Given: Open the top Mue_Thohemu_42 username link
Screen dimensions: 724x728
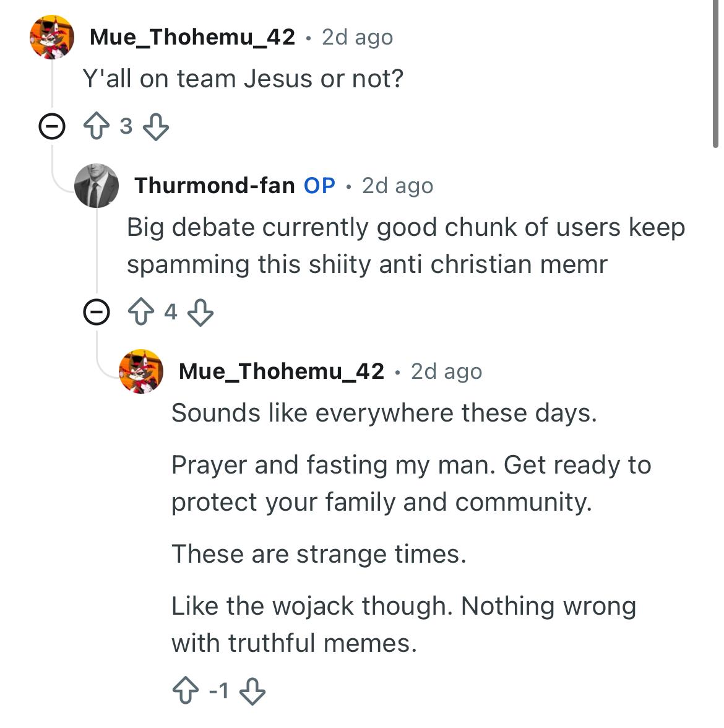Looking at the screenshot, I should click(x=192, y=37).
